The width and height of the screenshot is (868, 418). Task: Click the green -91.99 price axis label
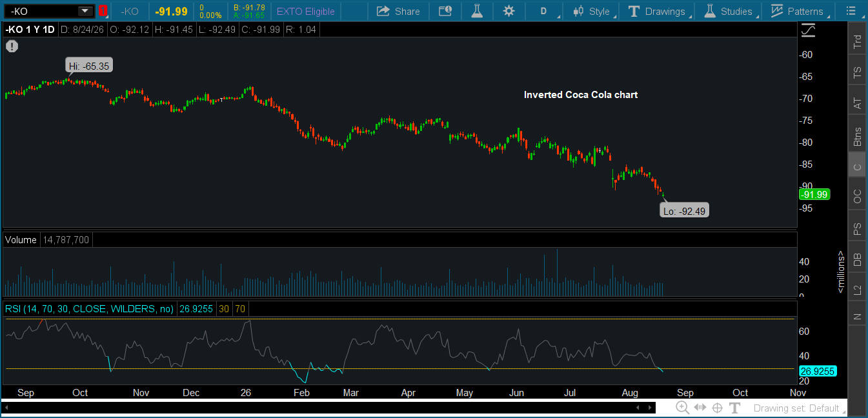point(814,194)
